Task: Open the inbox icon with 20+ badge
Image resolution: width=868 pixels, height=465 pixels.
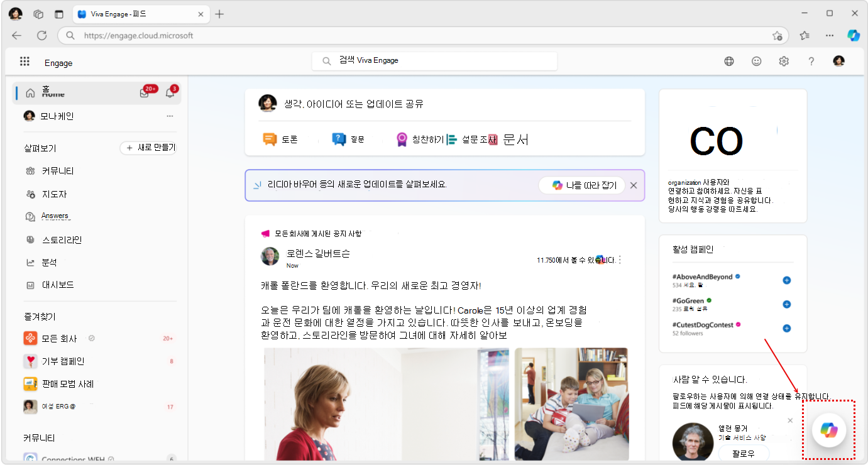Action: point(144,93)
